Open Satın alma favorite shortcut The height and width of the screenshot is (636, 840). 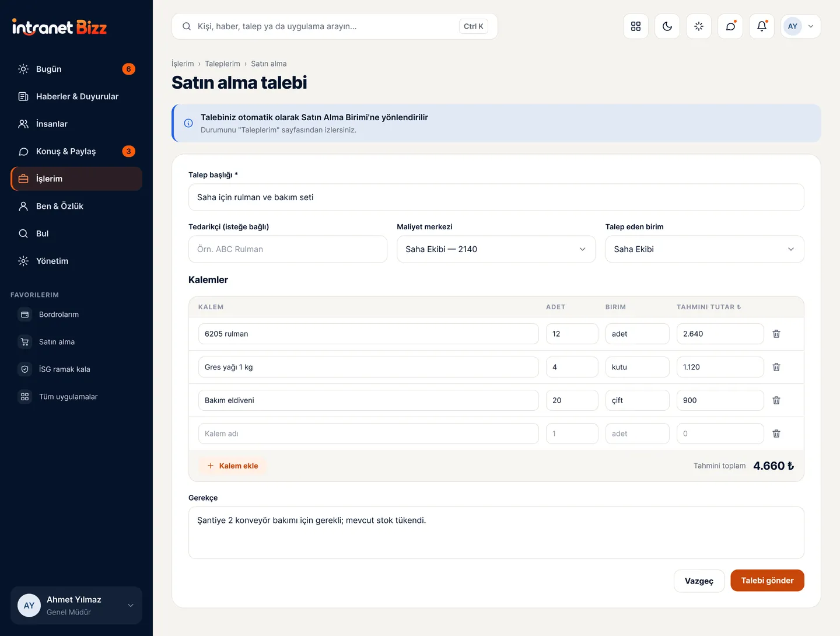click(x=76, y=342)
